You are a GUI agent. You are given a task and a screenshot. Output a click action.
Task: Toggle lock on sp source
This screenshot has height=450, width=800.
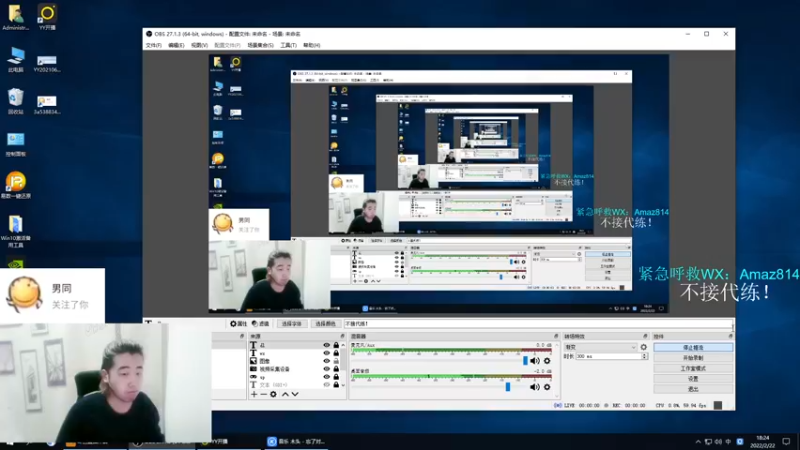(336, 377)
